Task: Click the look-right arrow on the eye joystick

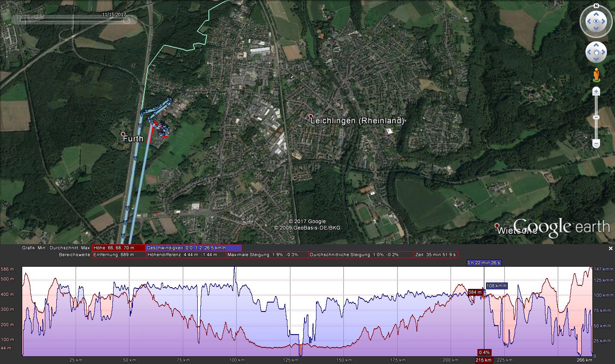Action: click(x=604, y=21)
